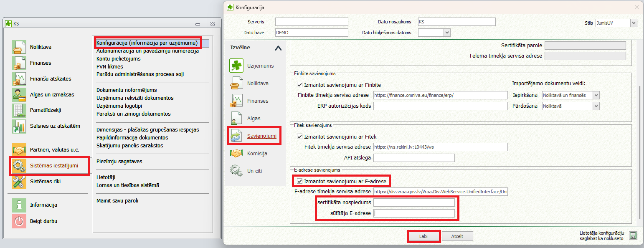The width and height of the screenshot is (644, 248).
Task: Open Datu bloķēšanas datums dropdown
Action: tap(447, 33)
